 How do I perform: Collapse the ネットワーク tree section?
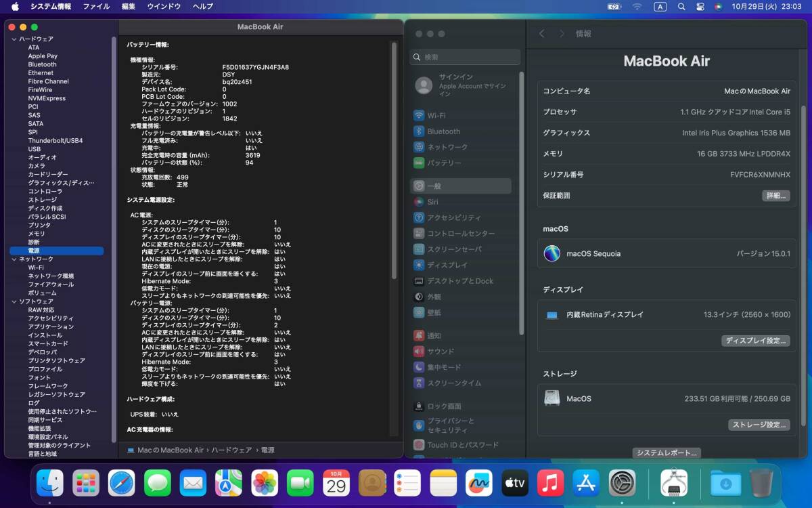(14, 259)
